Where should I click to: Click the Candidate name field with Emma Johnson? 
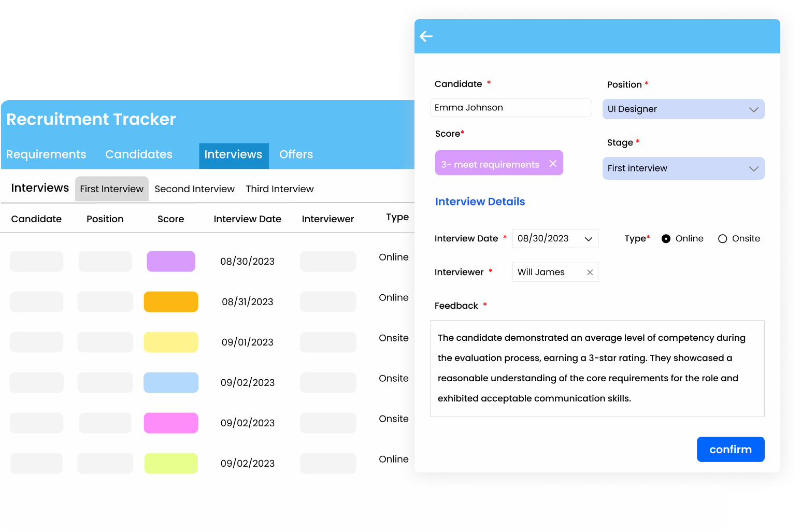(x=510, y=108)
